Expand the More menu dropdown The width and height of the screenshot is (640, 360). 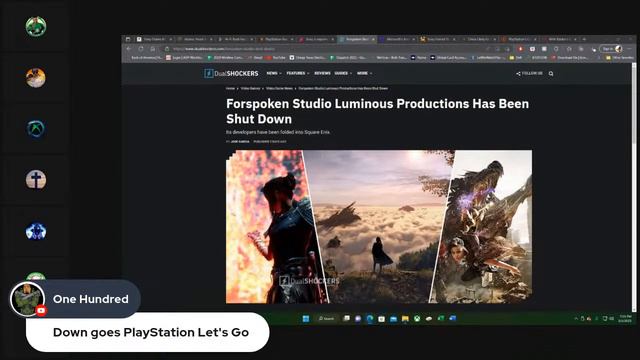(364, 73)
